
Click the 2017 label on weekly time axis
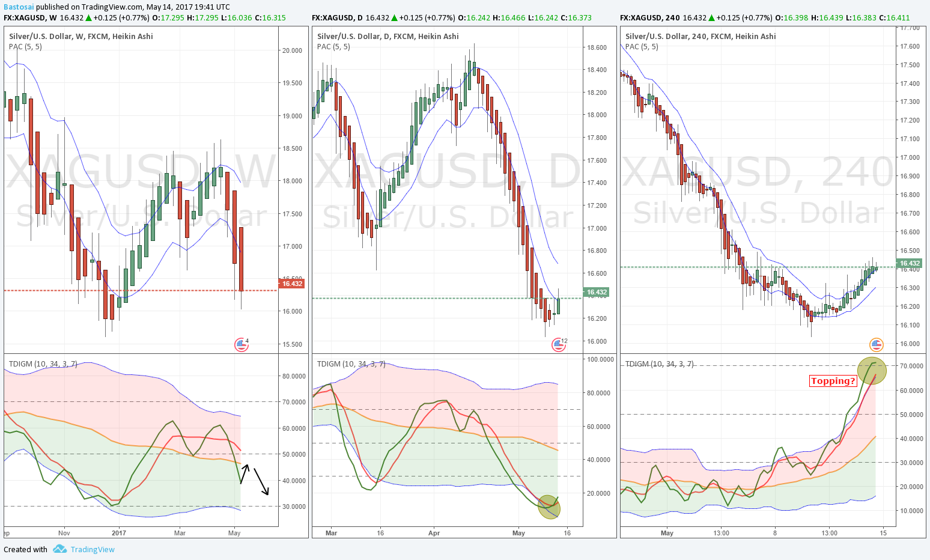click(119, 533)
